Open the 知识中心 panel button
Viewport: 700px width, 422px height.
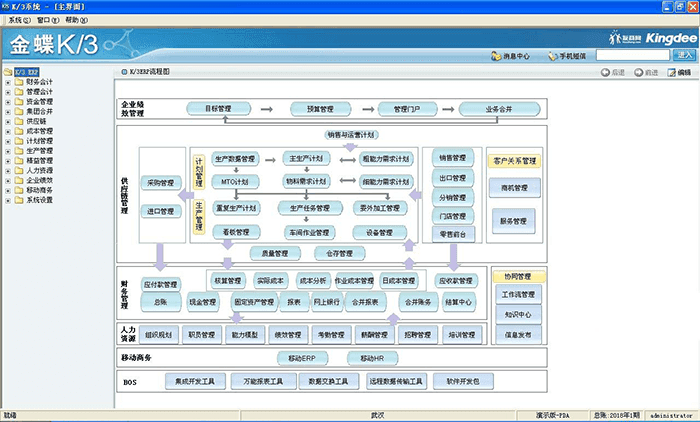pyautogui.click(x=518, y=314)
